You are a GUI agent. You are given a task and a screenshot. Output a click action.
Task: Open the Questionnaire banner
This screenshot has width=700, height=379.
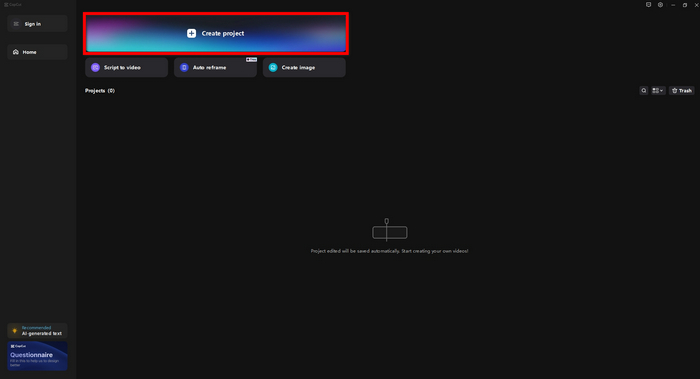click(x=37, y=356)
